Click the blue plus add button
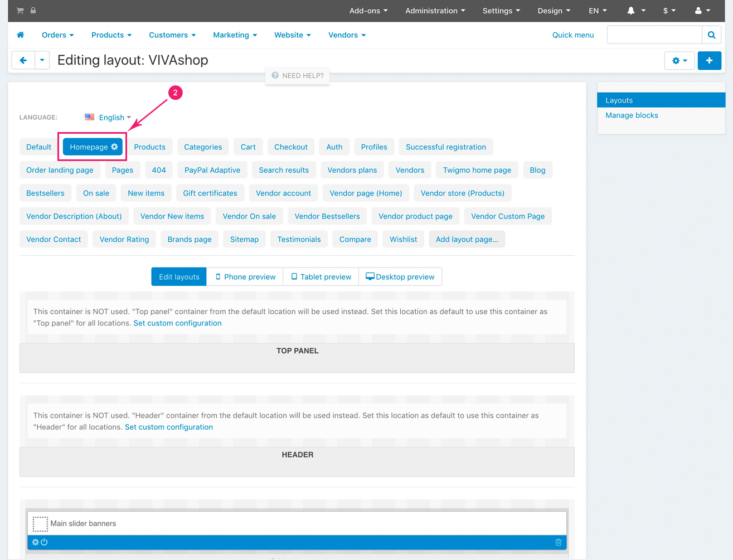This screenshot has height=560, width=733. click(709, 61)
